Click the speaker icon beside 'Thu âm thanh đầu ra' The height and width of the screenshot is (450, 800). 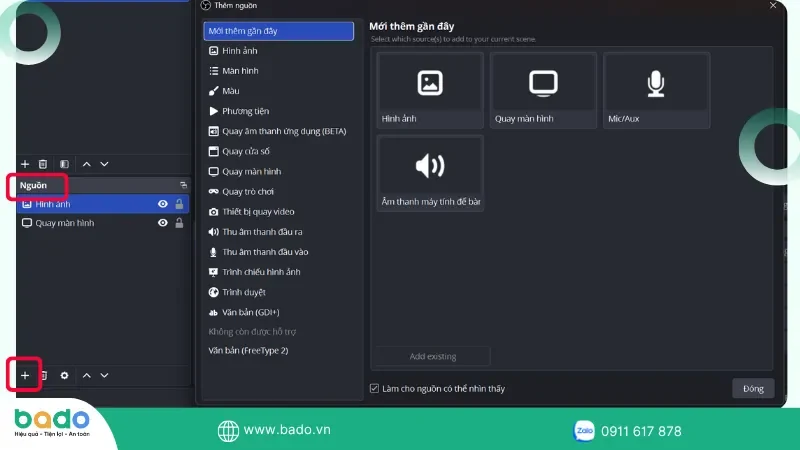(213, 232)
